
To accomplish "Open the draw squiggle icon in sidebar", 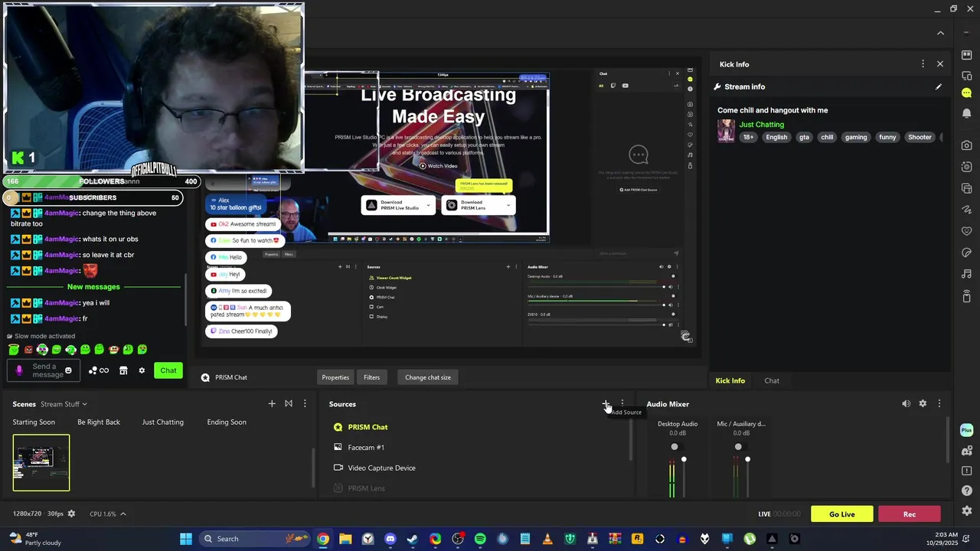I will tap(966, 210).
